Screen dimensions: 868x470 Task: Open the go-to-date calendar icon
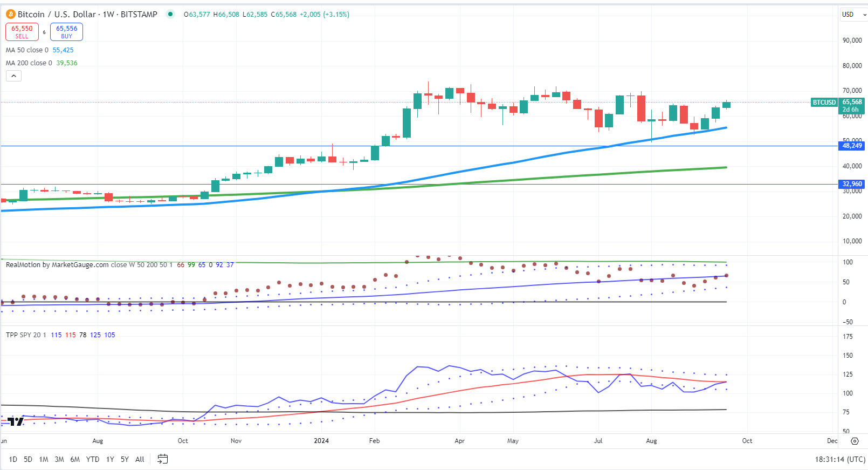[x=162, y=459]
